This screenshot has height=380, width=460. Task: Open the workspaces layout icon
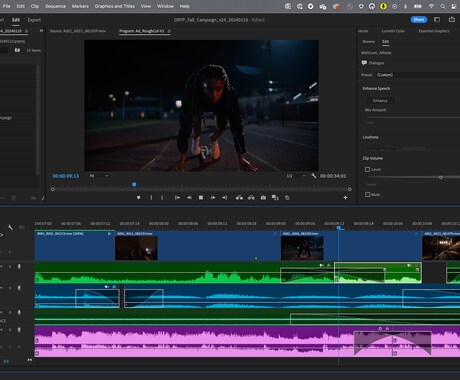437,19
